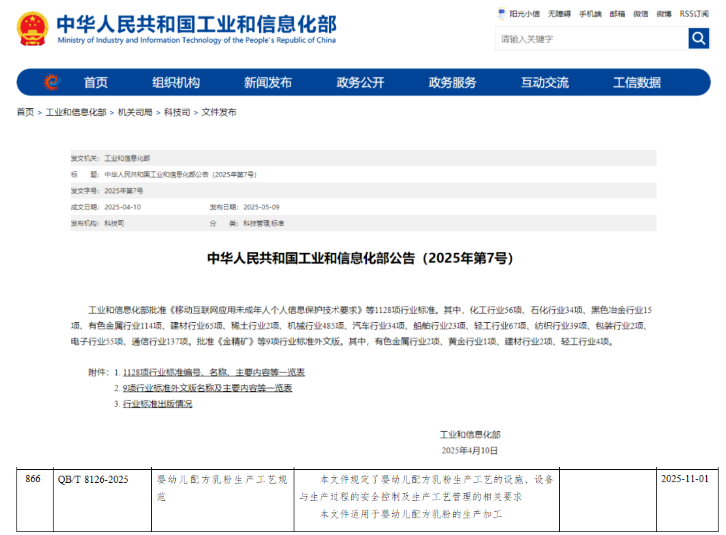Click the magnifier search button
The image size is (726, 535).
(x=698, y=39)
